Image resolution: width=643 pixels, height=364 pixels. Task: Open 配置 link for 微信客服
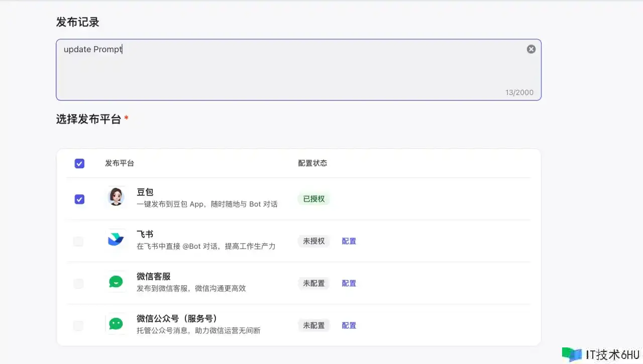click(x=349, y=283)
